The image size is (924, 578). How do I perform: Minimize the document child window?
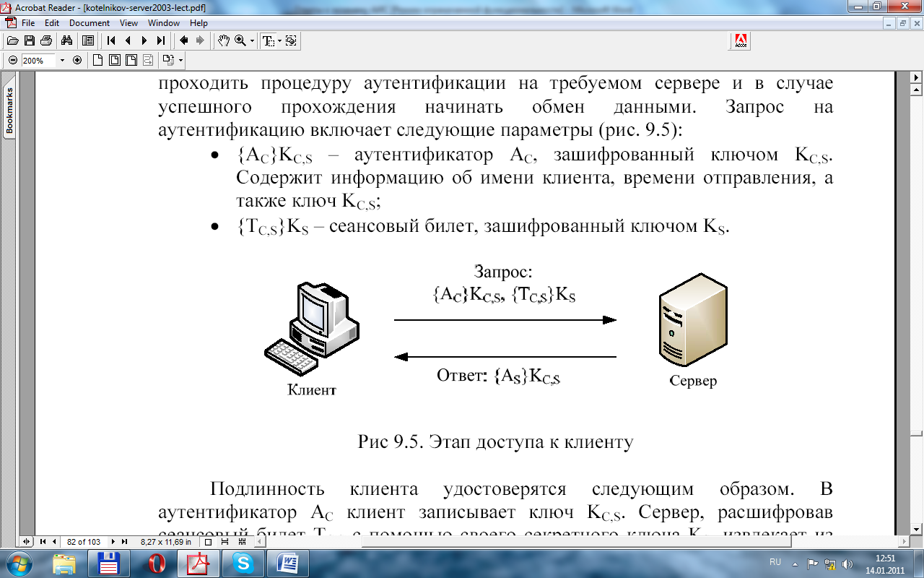(x=889, y=23)
